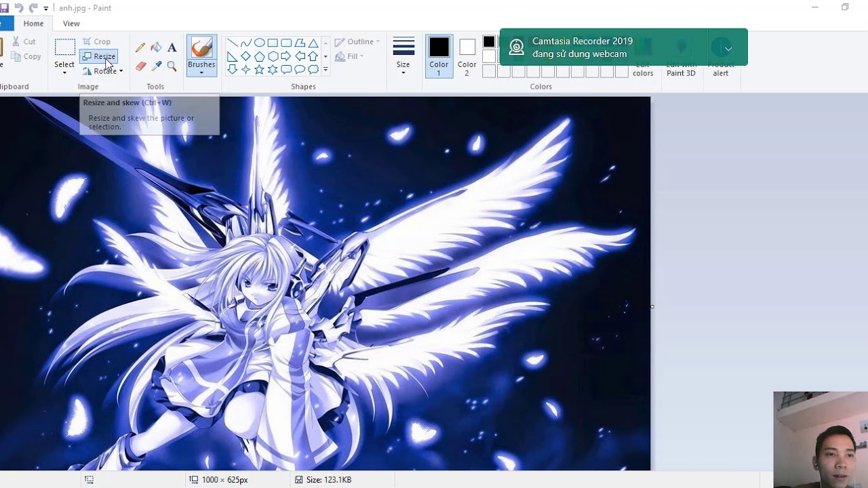The image size is (868, 488).
Task: Pick the black swatch in Colors palette
Action: pyautogui.click(x=489, y=42)
